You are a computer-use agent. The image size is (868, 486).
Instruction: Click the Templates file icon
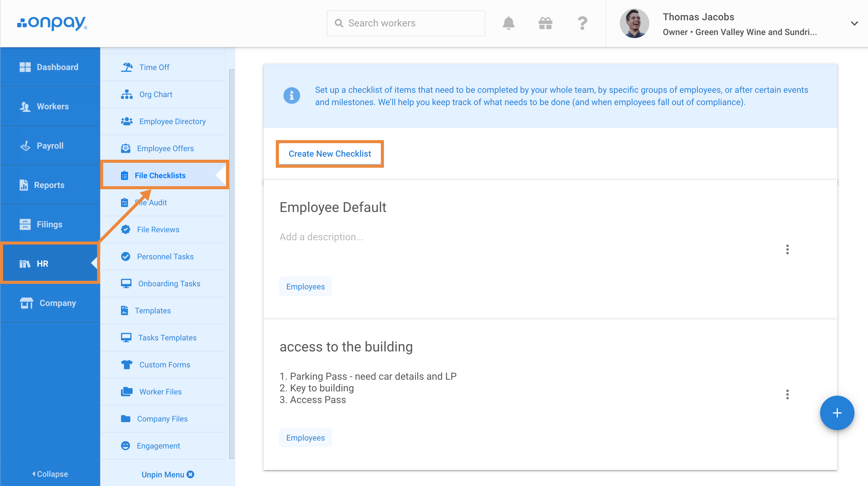pos(124,310)
